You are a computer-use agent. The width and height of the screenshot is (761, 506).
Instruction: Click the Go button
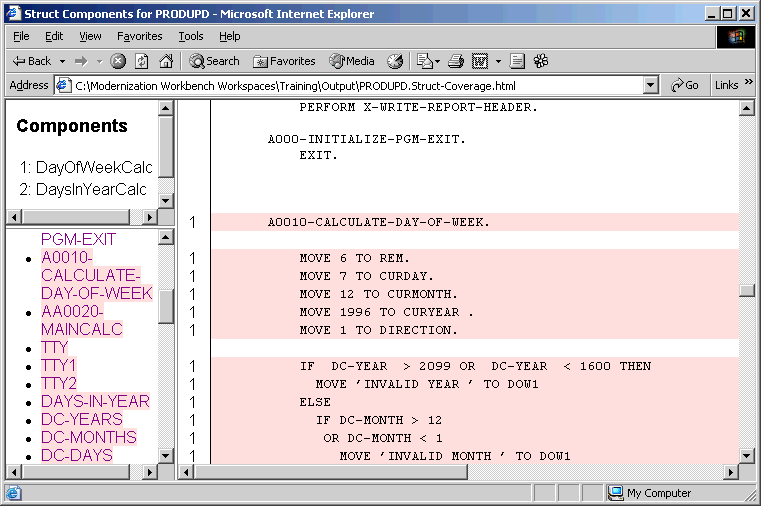tap(685, 86)
